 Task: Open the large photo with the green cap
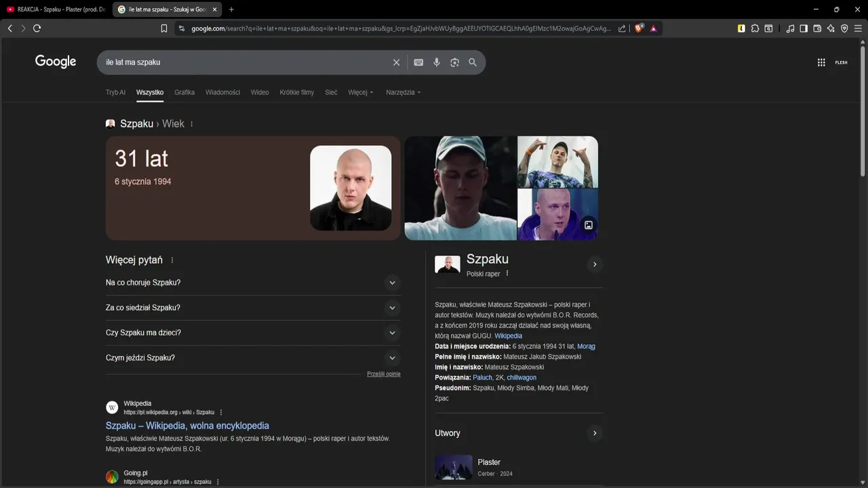click(460, 188)
